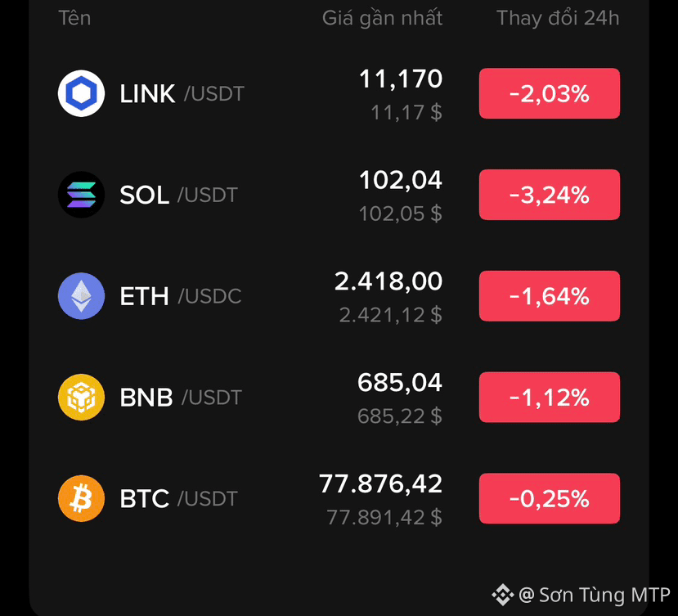Image resolution: width=678 pixels, height=616 pixels.
Task: Click the Bitcoin BTC coin icon
Action: (81, 498)
